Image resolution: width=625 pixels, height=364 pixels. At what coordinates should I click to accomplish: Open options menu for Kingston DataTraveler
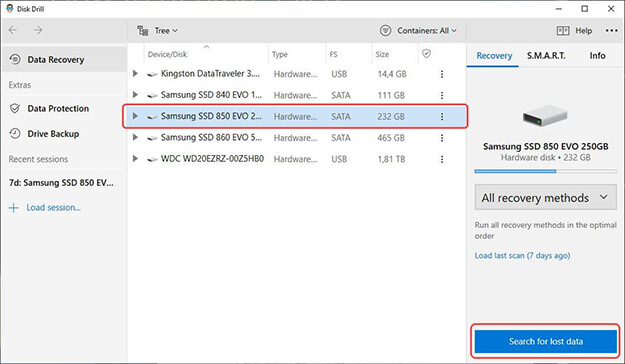pos(442,74)
